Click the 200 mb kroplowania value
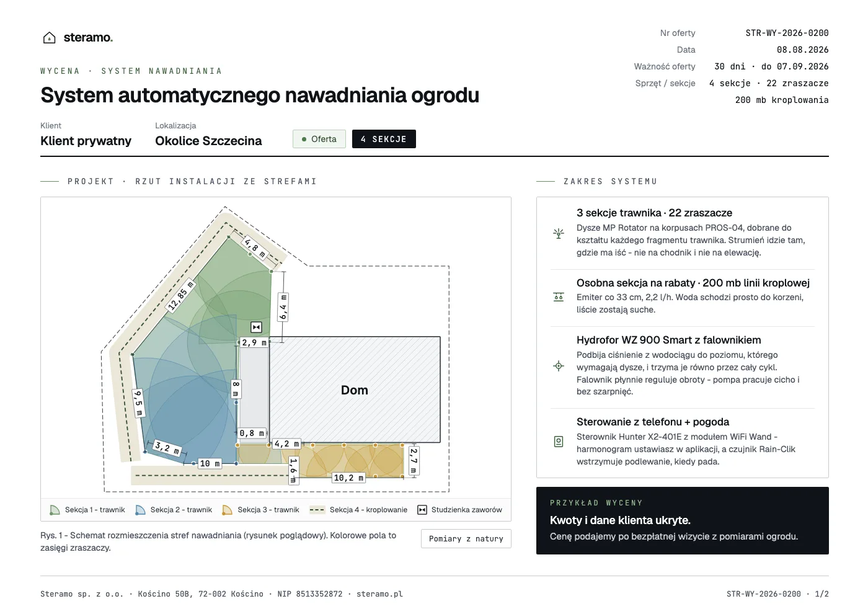 coord(782,100)
